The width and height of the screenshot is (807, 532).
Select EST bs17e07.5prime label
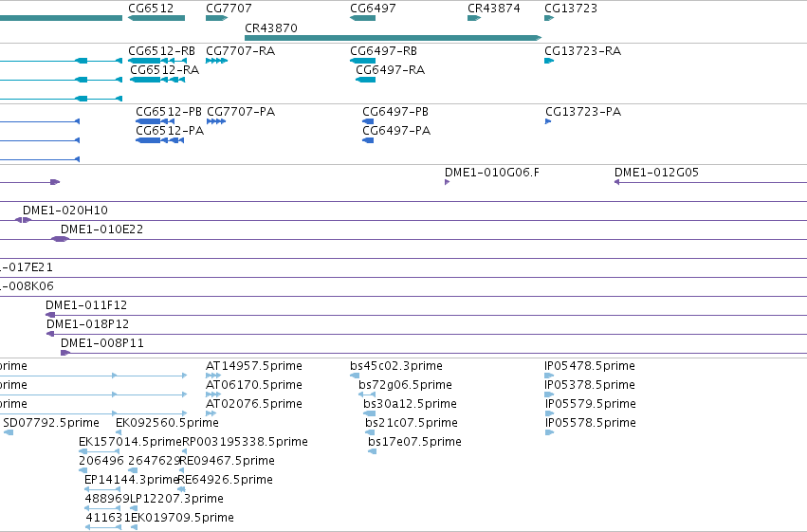(x=414, y=442)
